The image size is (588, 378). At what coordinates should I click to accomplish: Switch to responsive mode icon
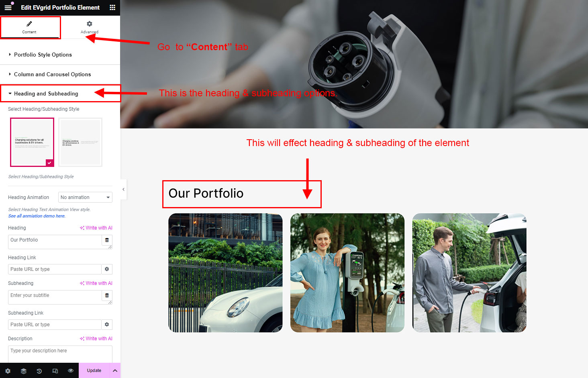click(55, 371)
